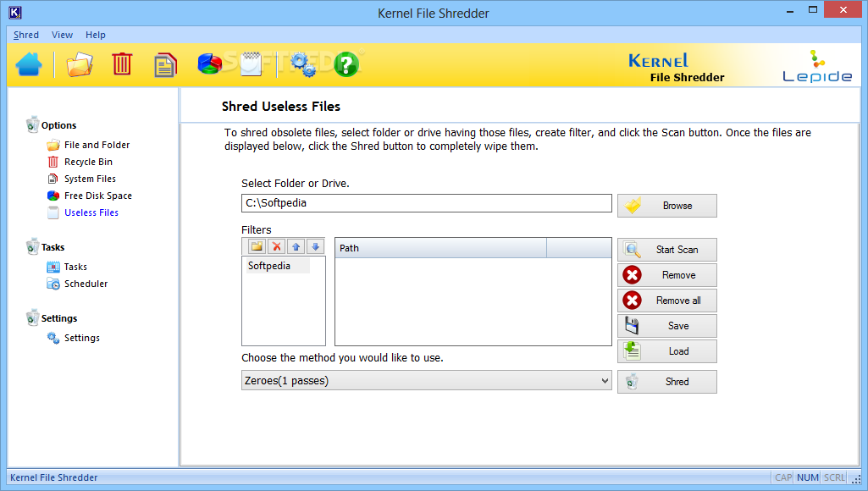Click the Shred button
868x491 pixels.
[x=667, y=382]
